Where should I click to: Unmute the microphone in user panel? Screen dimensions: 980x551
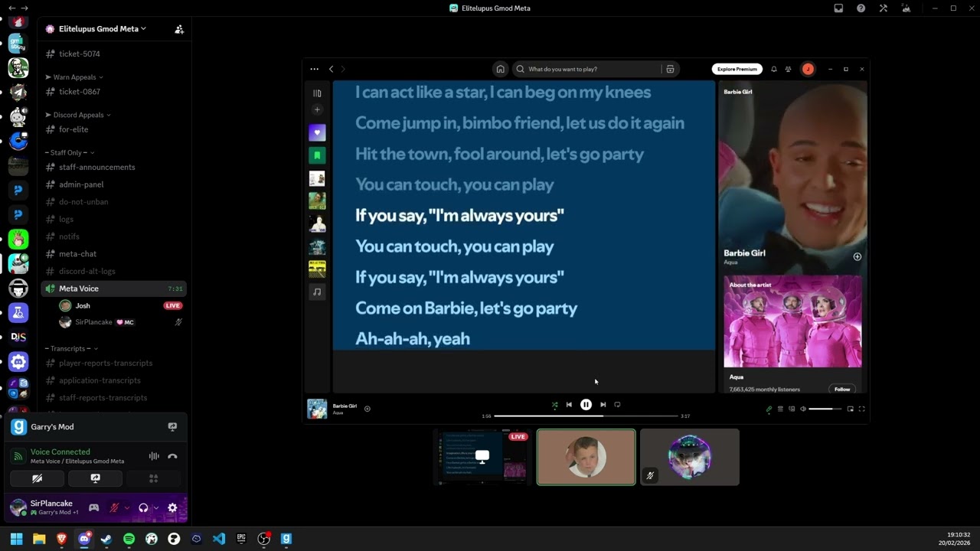pyautogui.click(x=114, y=507)
